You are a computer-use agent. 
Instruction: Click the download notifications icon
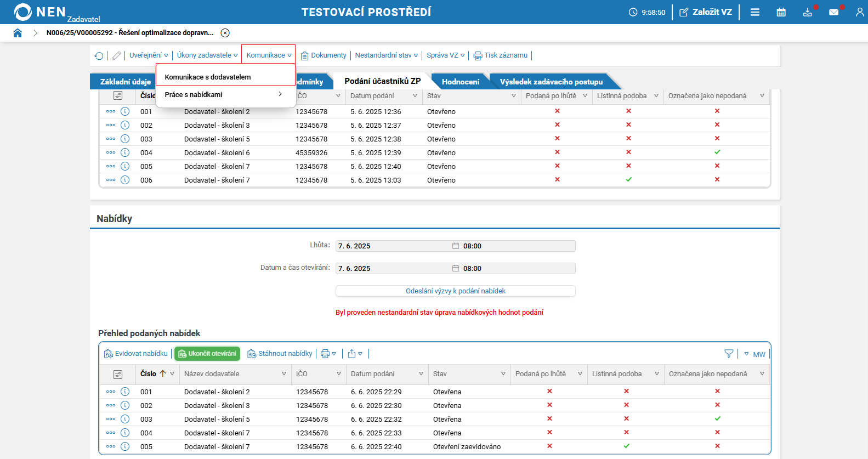tap(807, 12)
